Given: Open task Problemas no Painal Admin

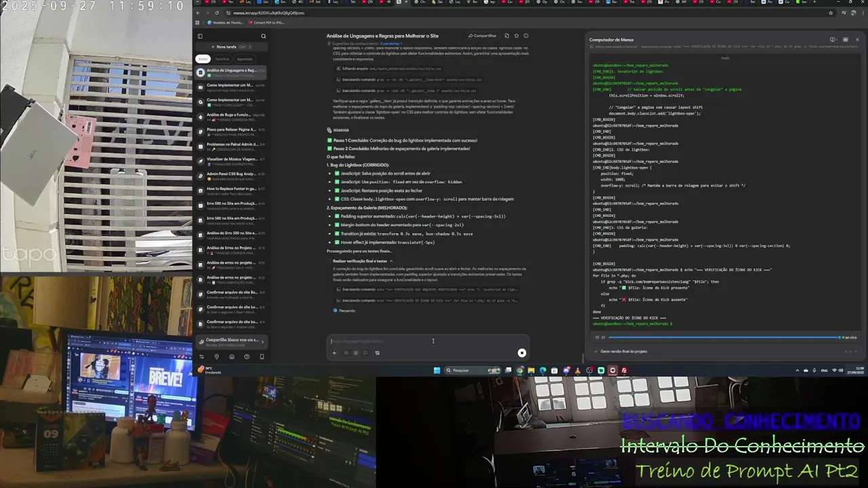Looking at the screenshot, I should tap(231, 146).
